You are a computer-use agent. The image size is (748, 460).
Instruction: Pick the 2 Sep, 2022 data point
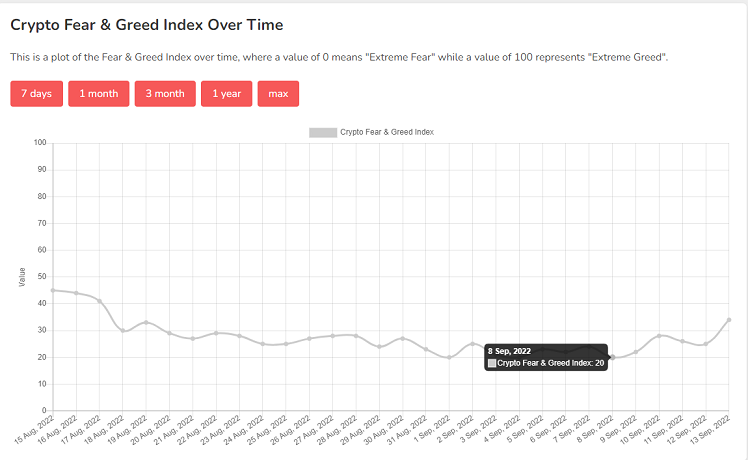click(x=472, y=344)
